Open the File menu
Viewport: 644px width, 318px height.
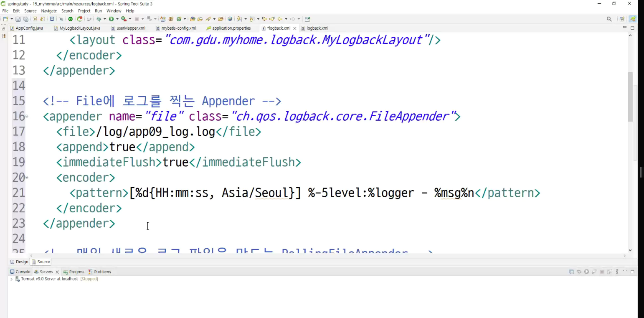5,11
